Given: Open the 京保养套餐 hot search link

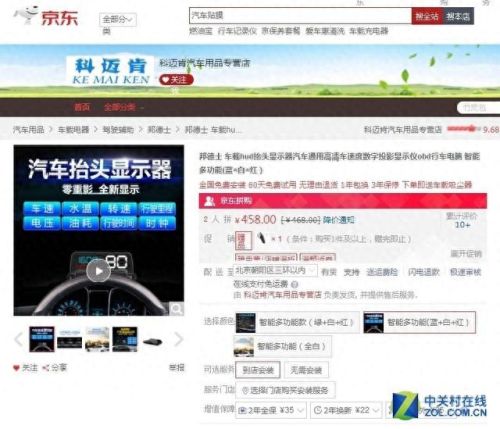Looking at the screenshot, I should click(x=281, y=31).
